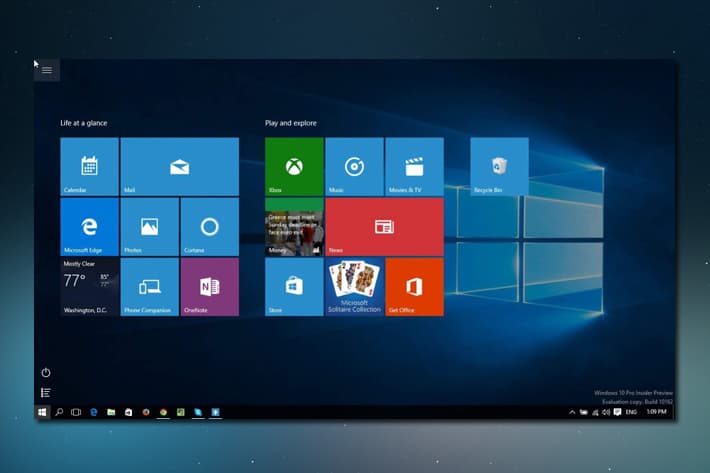Screen dimensions: 710x473
Task: Launch the OneNote tile
Action: [x=210, y=287]
